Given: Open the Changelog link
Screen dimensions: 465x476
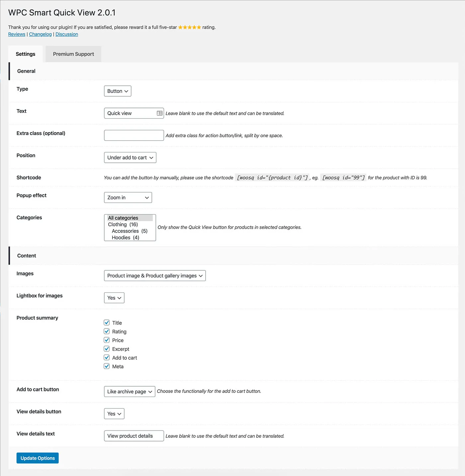Looking at the screenshot, I should coord(41,34).
